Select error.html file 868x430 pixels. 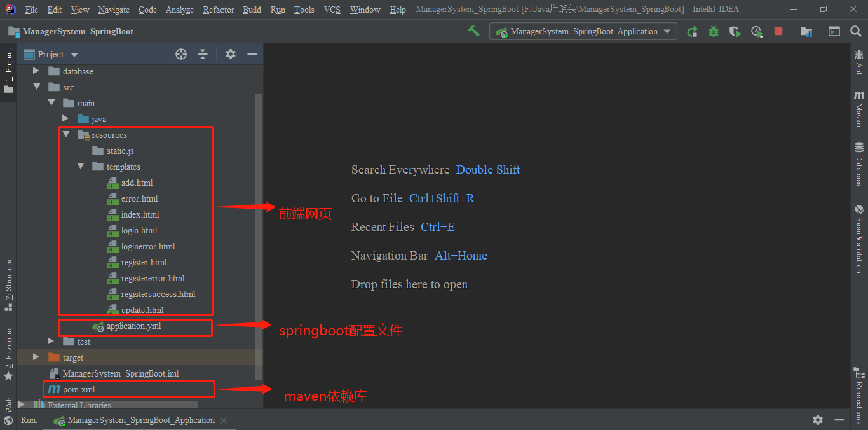point(139,198)
